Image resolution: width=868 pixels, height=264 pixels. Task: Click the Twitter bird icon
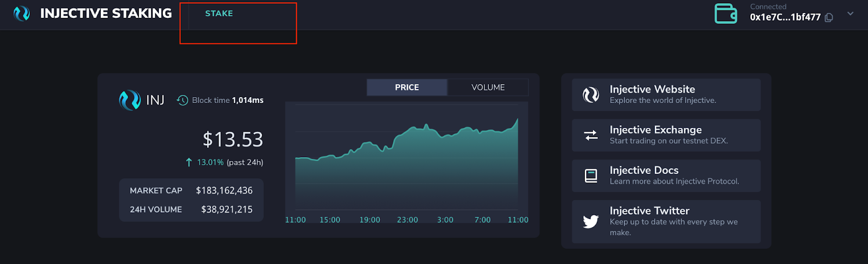(591, 221)
